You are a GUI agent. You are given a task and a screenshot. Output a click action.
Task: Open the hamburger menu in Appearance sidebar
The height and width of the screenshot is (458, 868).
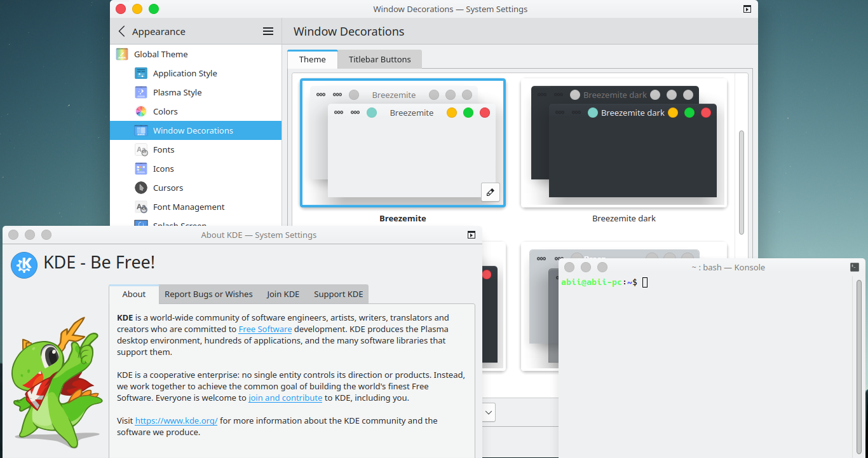point(268,31)
